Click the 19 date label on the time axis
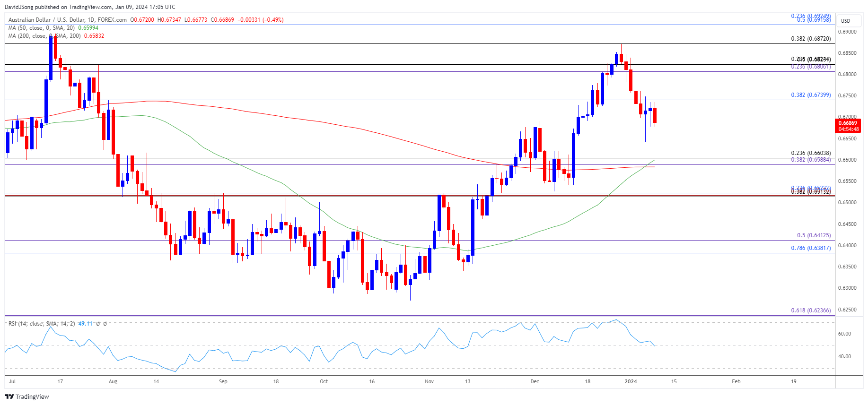868x405 pixels. [x=794, y=381]
